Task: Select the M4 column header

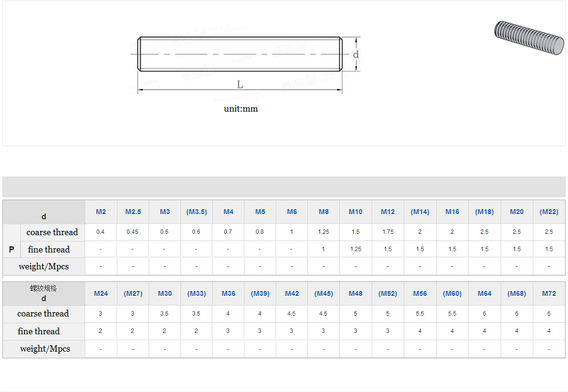Action: coord(228,212)
